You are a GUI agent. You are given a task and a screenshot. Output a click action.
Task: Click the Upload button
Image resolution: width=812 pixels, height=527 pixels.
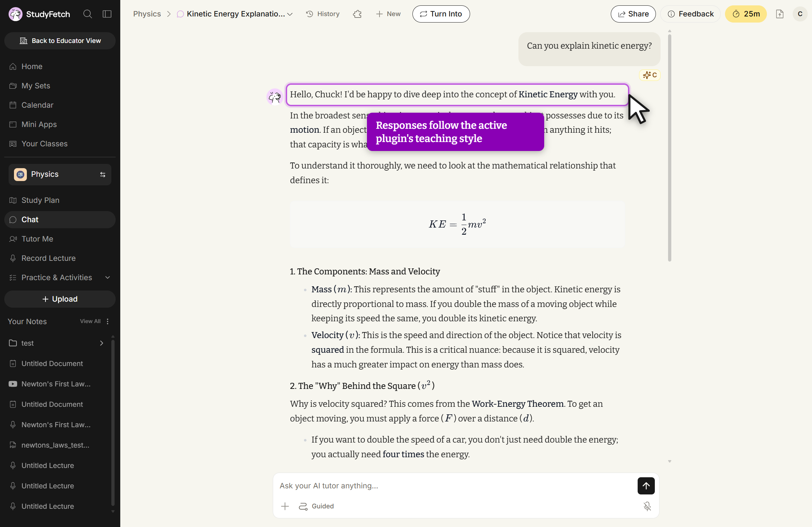click(60, 299)
